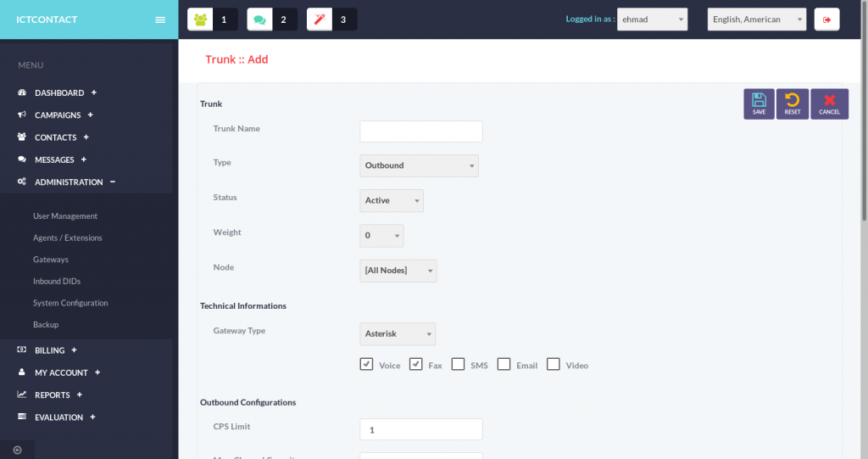Expand Dashboard with its plus sign
Viewport: 868px width, 459px height.
93,92
